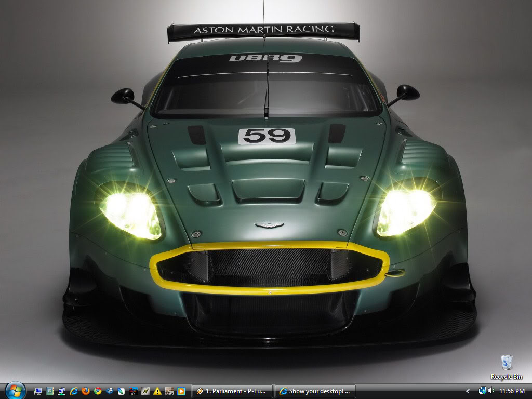Screen dimensions: 532x399
Task: Open the yellow warning triangle quick launch icon
Action: tap(157, 391)
